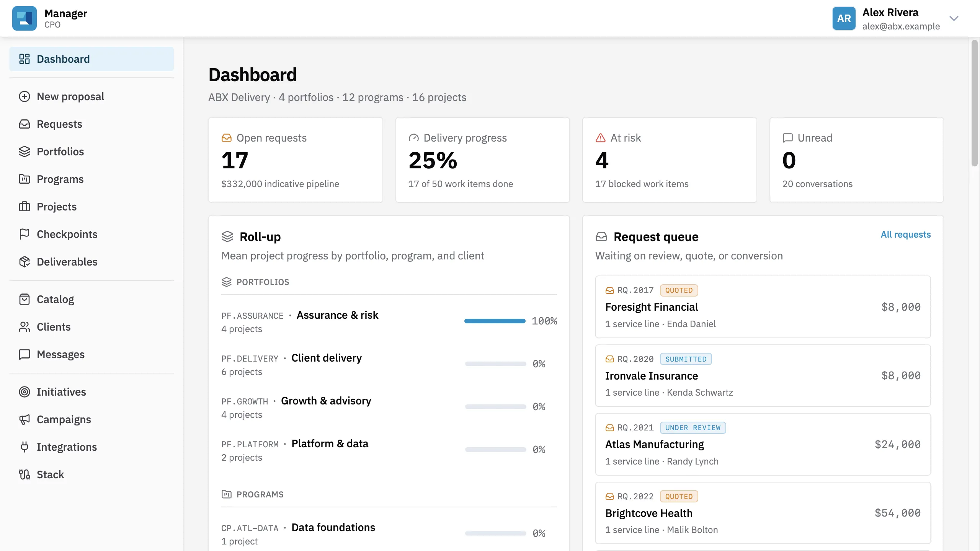Click the Programs folder icon in sidebar
Screen dimensions: 980x551
[x=24, y=179]
